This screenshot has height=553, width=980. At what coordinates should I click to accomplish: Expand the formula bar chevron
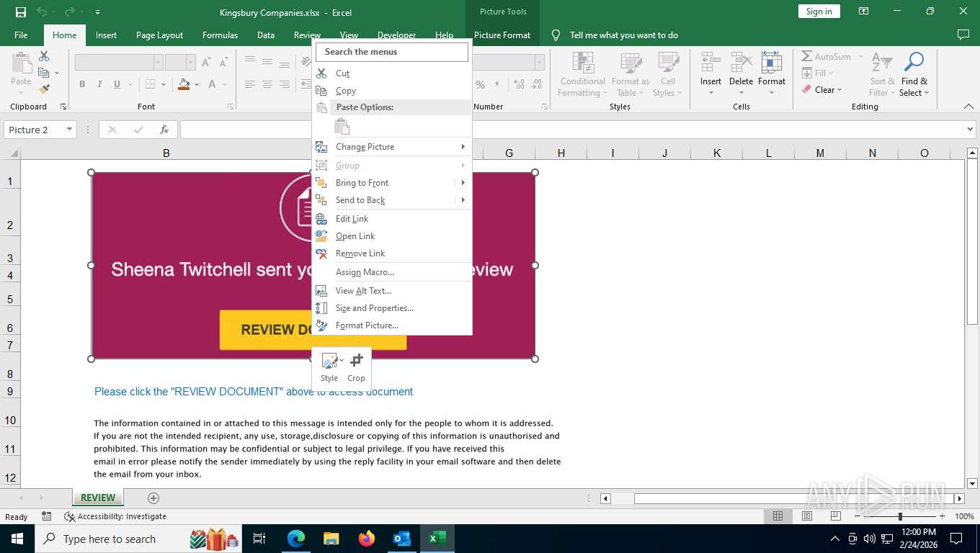coord(969,130)
